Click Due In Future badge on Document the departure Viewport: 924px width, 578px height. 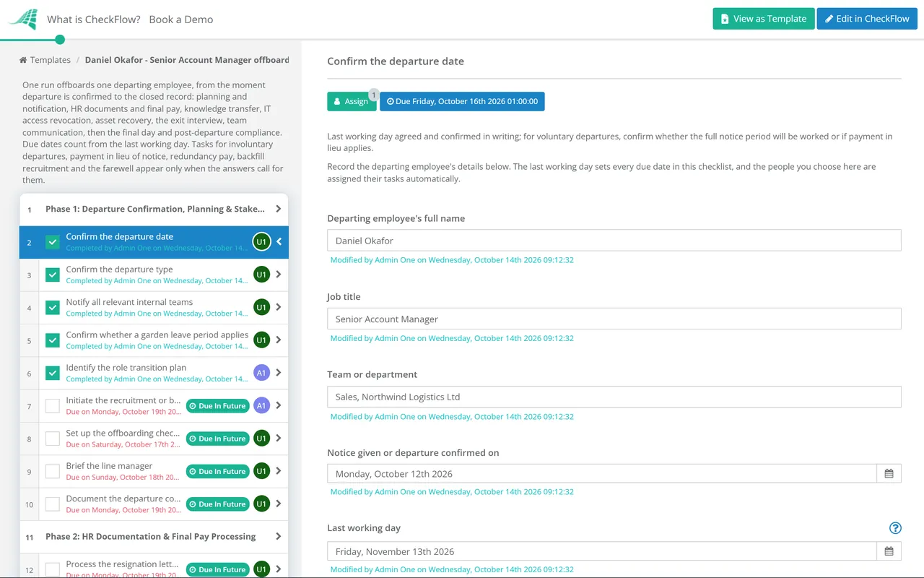217,504
